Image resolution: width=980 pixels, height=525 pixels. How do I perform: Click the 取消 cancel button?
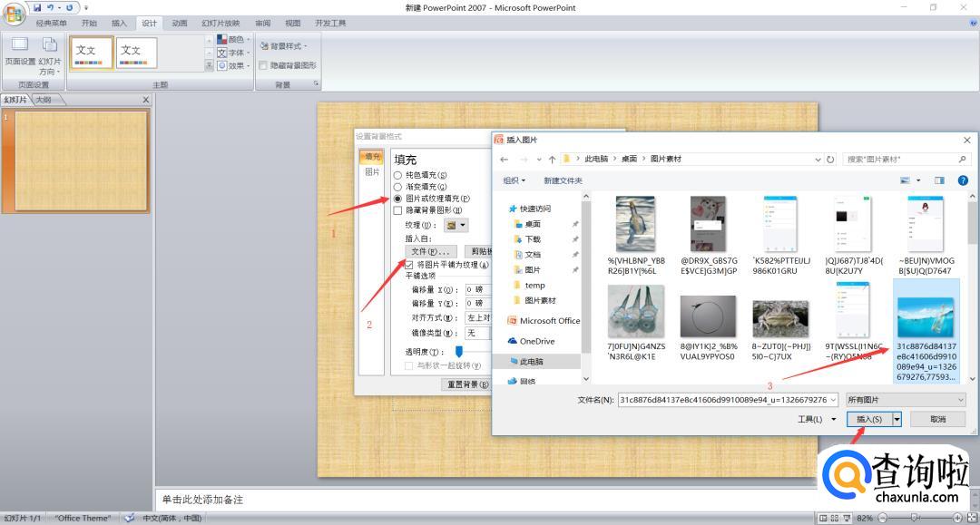point(938,420)
